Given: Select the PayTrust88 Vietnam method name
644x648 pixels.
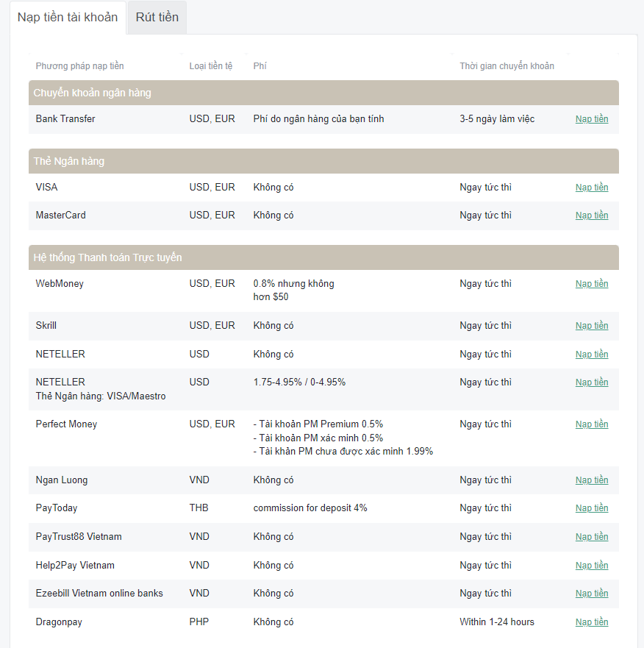Looking at the screenshot, I should pyautogui.click(x=79, y=536).
